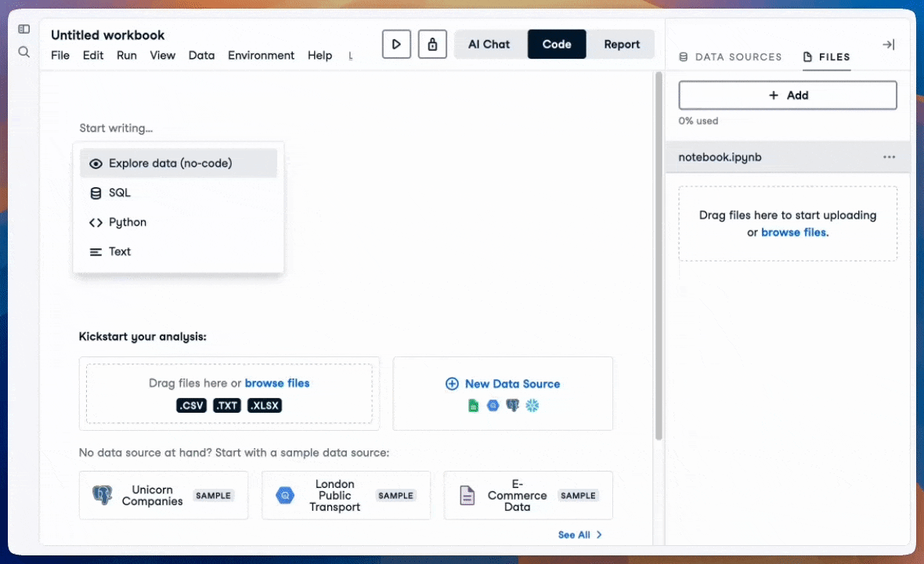Image resolution: width=924 pixels, height=564 pixels.
Task: Open the Environment menu
Action: 261,56
